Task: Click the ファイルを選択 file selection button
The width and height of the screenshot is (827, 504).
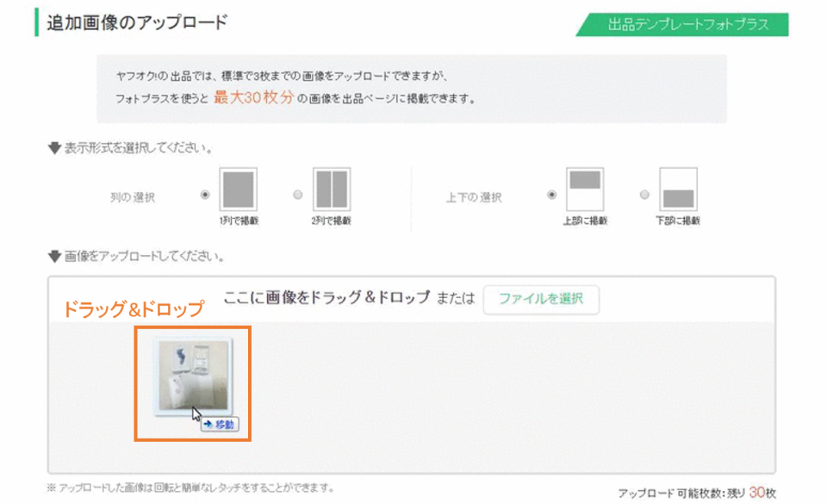Action: pyautogui.click(x=541, y=301)
